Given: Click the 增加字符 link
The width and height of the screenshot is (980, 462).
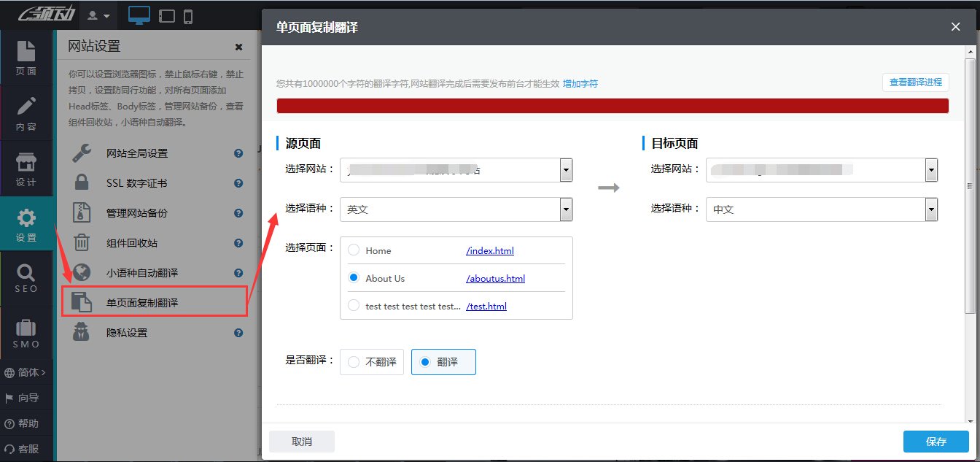Looking at the screenshot, I should 580,83.
